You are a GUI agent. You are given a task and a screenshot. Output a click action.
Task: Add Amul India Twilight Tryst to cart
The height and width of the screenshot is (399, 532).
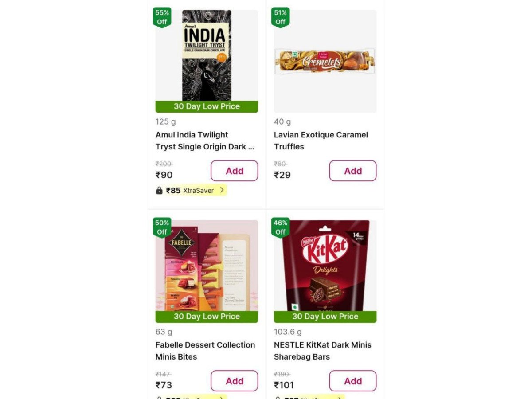tap(234, 171)
